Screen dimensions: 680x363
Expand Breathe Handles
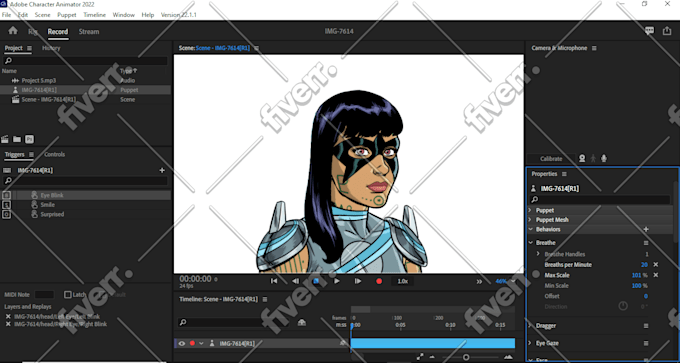tap(538, 254)
